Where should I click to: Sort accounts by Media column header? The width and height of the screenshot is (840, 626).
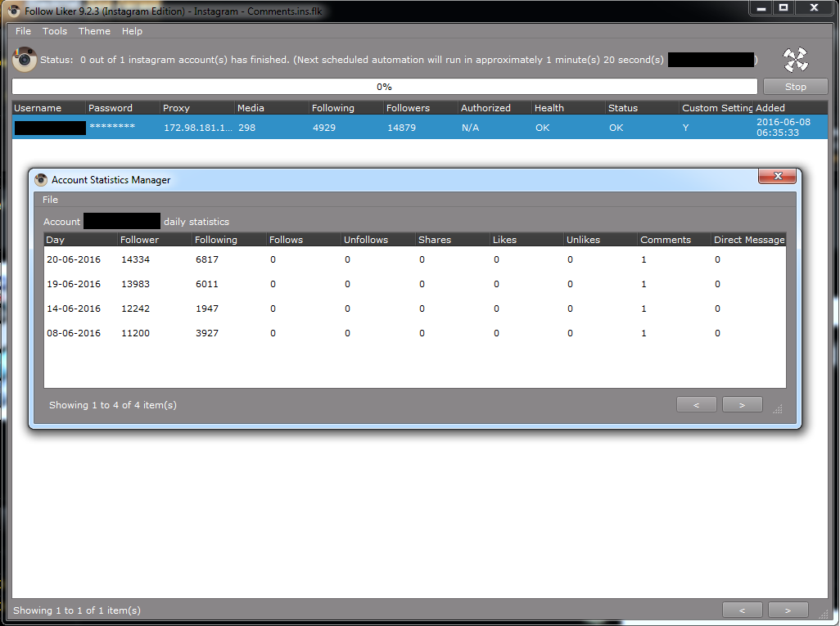click(x=271, y=108)
